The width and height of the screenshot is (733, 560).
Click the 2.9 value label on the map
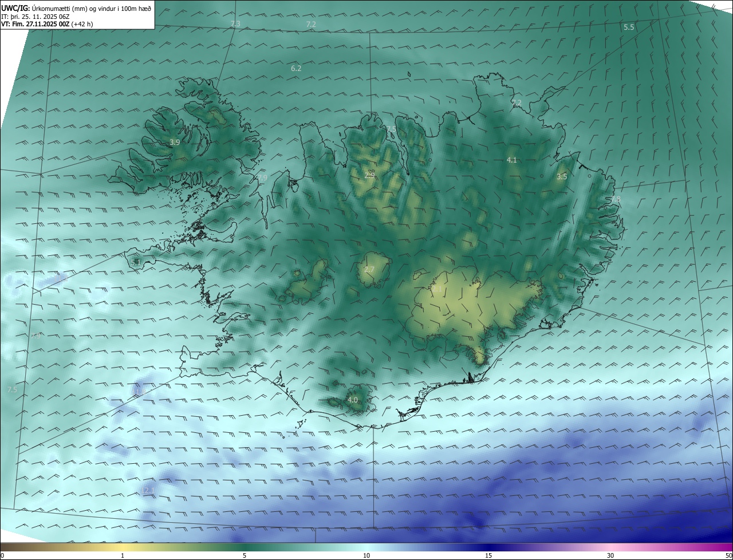point(369,175)
